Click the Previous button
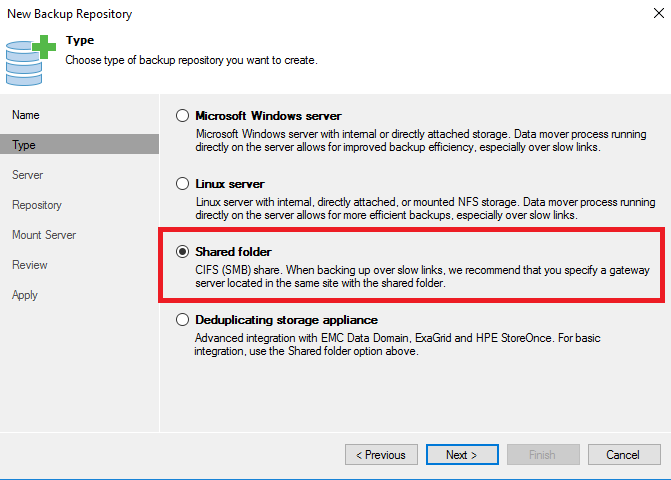 point(381,455)
